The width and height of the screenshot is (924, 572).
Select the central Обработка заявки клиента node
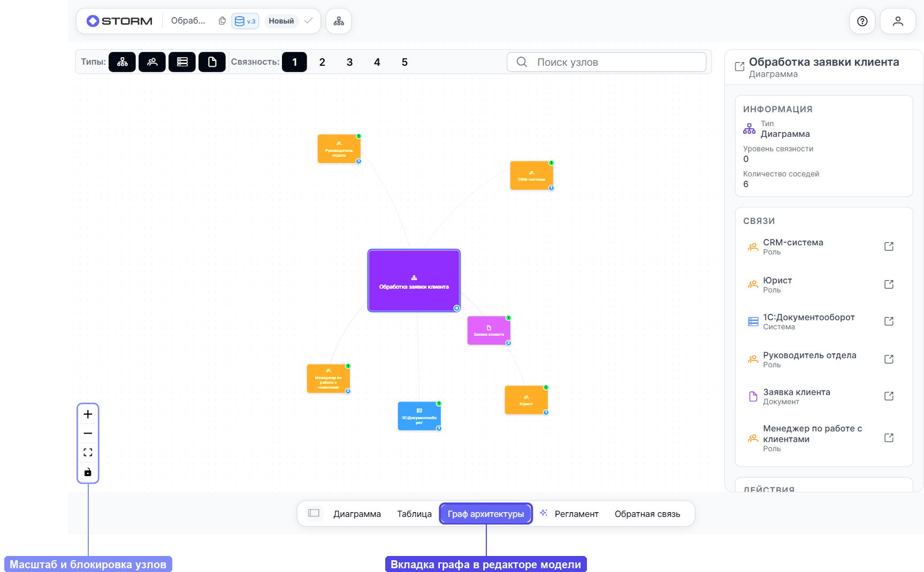(414, 281)
